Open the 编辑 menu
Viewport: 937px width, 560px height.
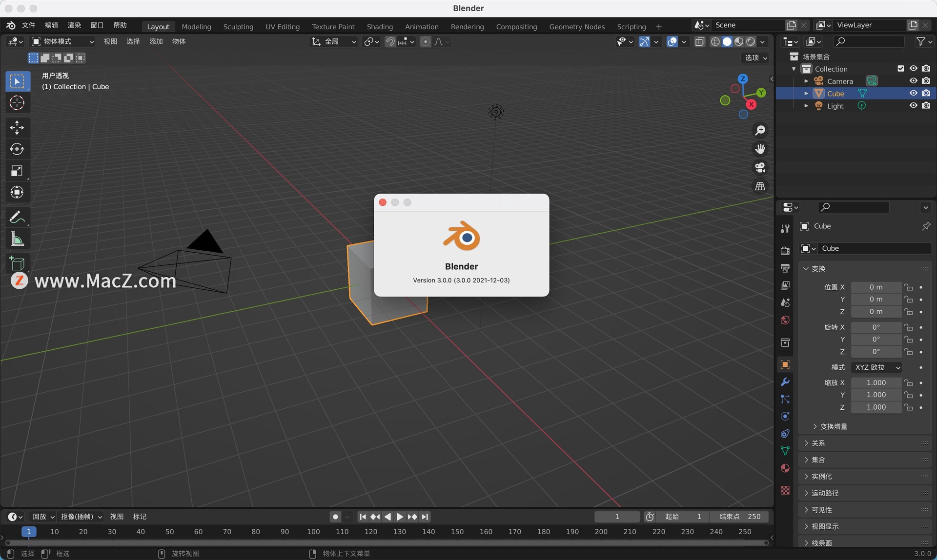[51, 25]
